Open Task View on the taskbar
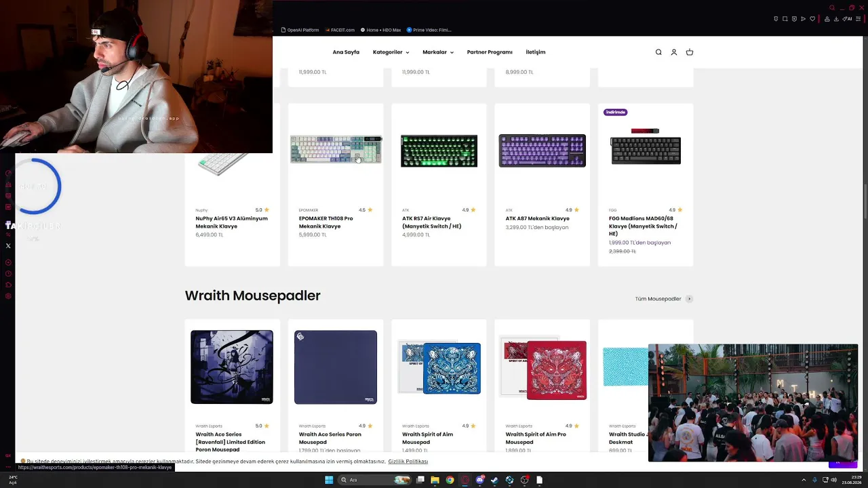This screenshot has height=488, width=868. click(420, 480)
